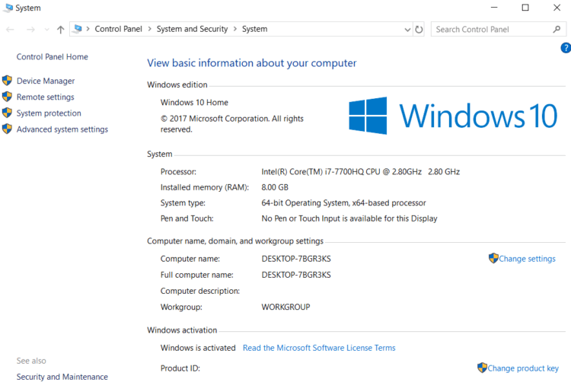
Task: Click the computer icon in the address bar
Action: (x=78, y=29)
